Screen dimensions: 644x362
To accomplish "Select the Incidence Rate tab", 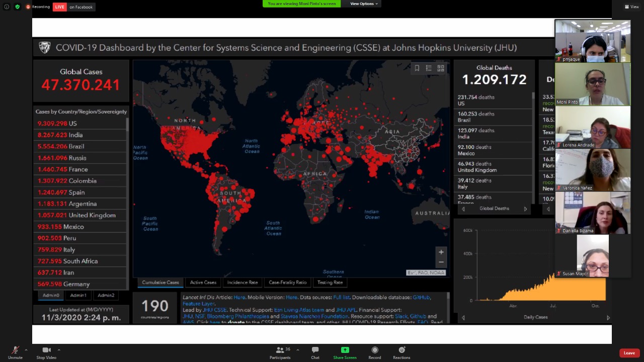I will click(x=243, y=283).
